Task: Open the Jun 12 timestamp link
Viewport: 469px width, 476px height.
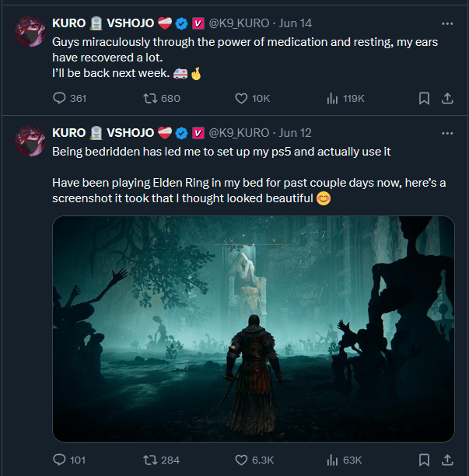Action: (x=294, y=132)
